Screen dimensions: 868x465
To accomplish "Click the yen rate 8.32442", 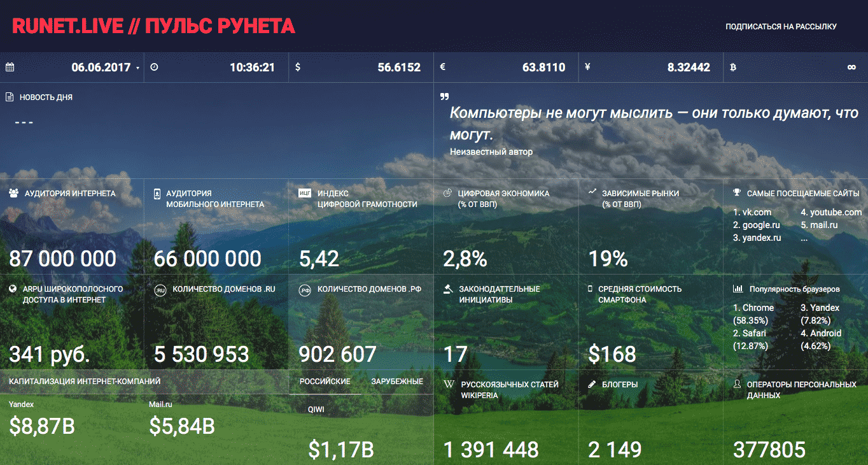I will (x=689, y=68).
